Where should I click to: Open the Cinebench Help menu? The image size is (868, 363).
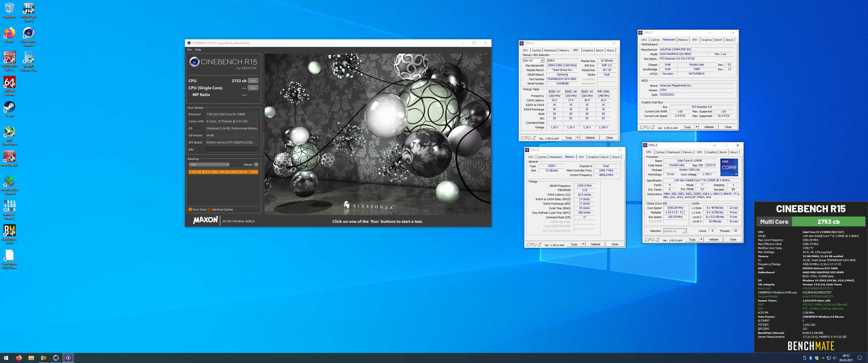(198, 50)
